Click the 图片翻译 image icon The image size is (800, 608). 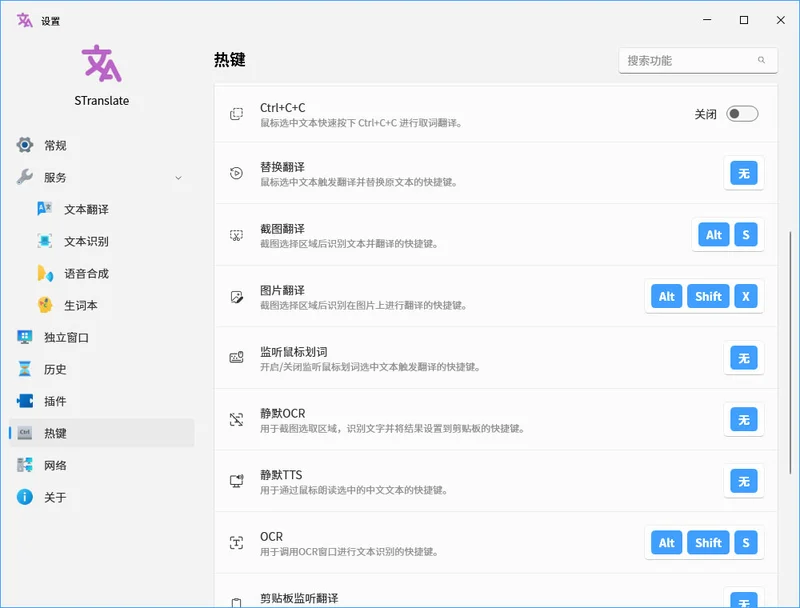pos(236,297)
